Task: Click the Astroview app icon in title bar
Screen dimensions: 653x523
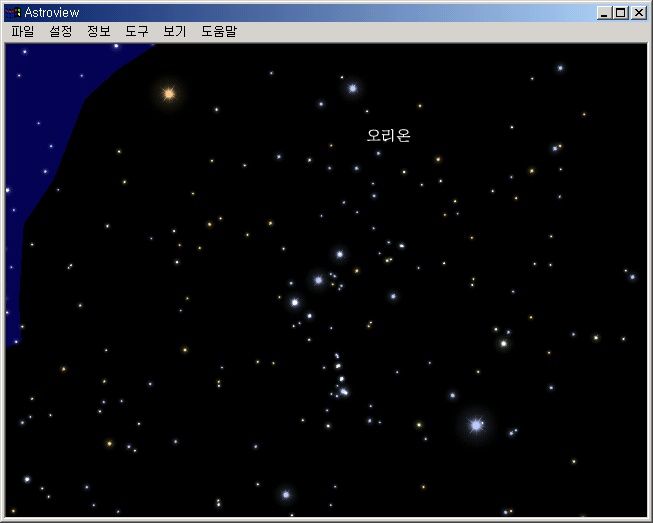Action: point(13,12)
